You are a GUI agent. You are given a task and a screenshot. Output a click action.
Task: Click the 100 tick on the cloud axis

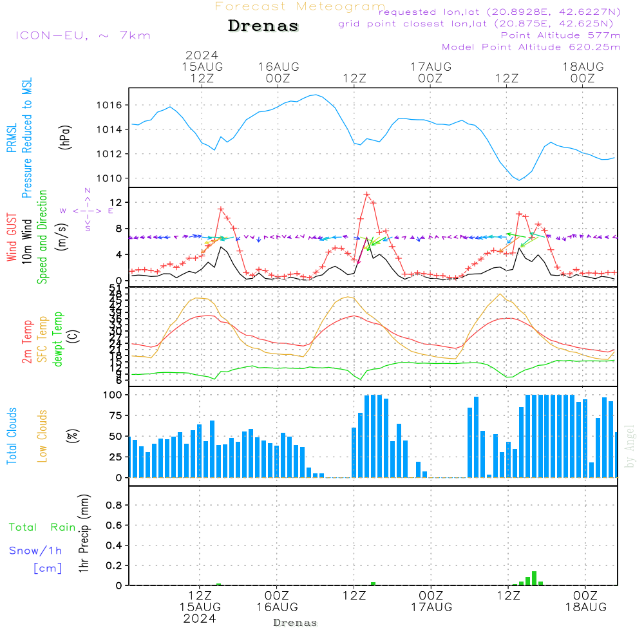[x=113, y=395]
